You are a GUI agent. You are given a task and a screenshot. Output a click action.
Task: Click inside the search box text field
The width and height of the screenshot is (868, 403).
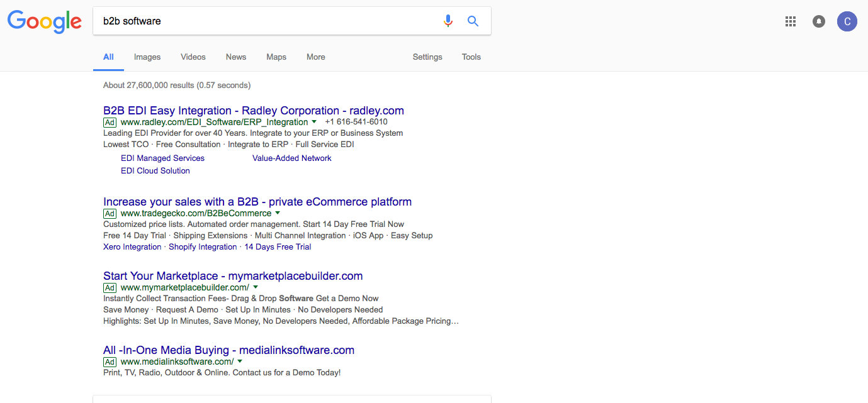click(x=264, y=21)
